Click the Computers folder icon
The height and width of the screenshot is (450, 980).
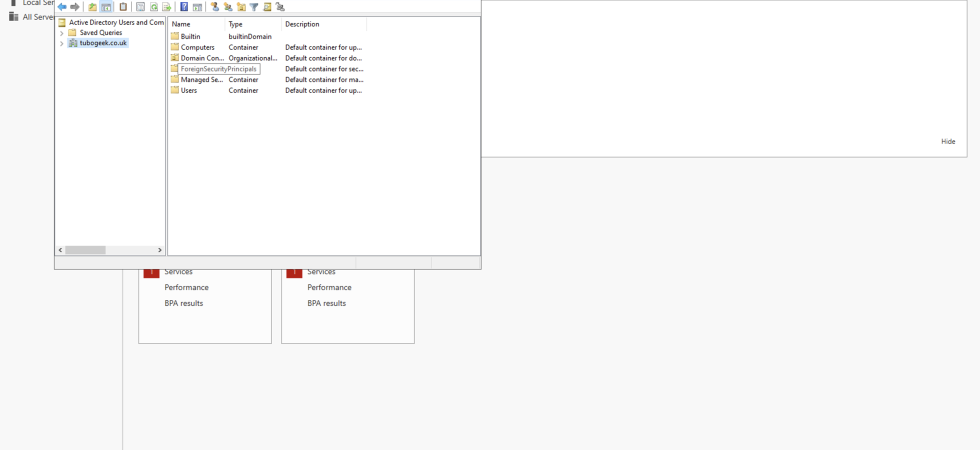tap(175, 47)
